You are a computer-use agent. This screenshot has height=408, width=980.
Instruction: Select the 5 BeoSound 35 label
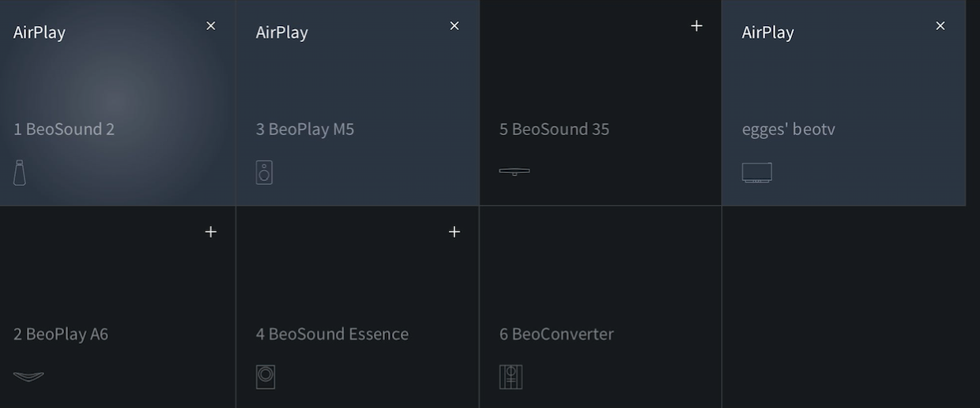coord(554,129)
